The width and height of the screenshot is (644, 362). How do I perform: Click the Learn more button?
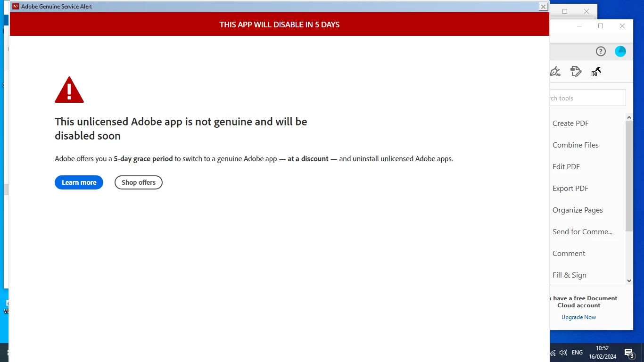(x=79, y=182)
